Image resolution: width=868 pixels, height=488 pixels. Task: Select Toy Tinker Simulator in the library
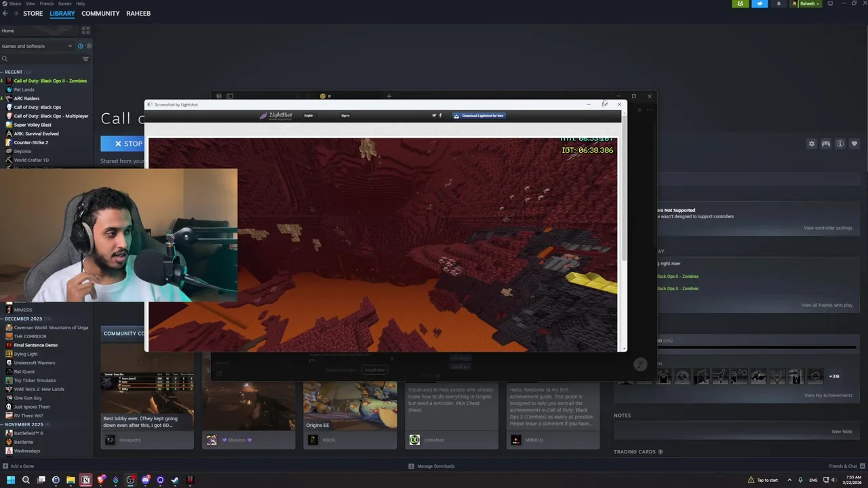(x=35, y=380)
